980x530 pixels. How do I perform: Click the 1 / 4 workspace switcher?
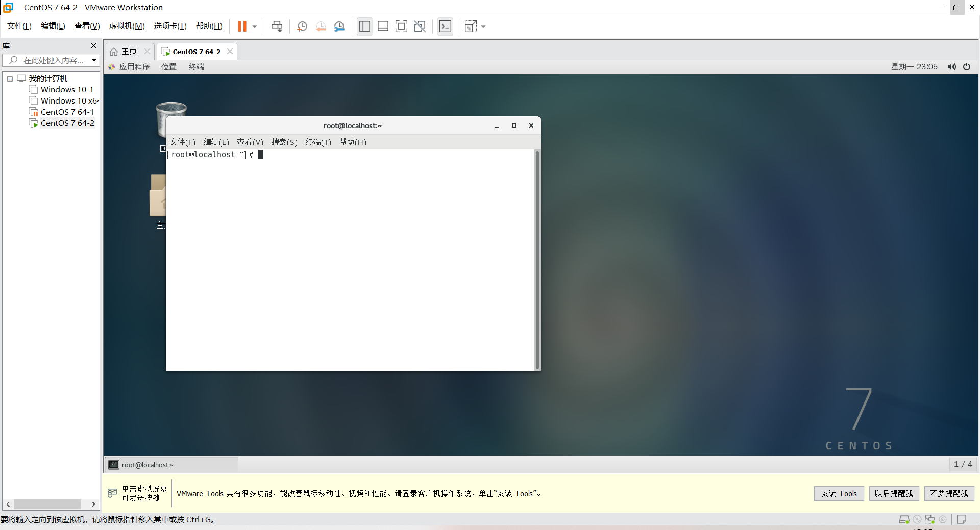pyautogui.click(x=963, y=464)
